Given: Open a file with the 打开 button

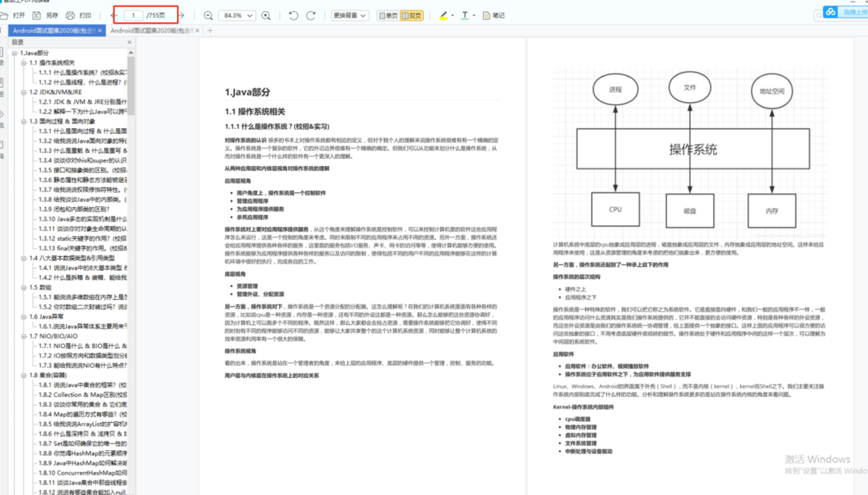Looking at the screenshot, I should tap(14, 16).
